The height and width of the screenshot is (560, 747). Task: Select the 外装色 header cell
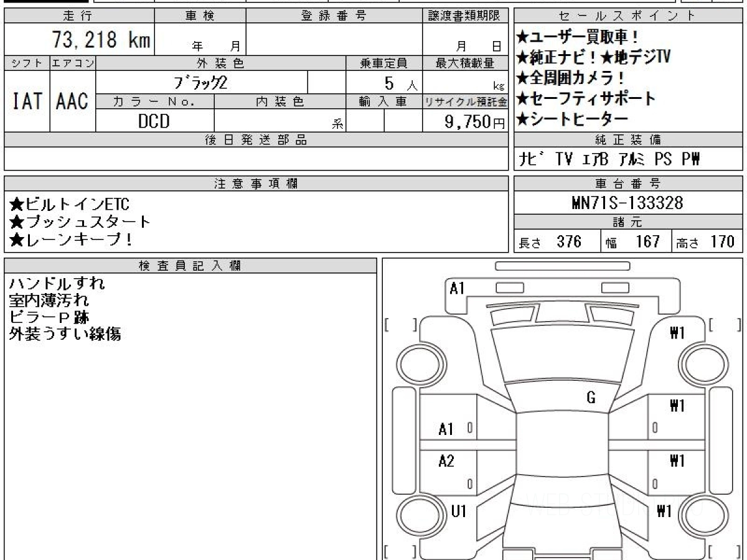point(221,63)
